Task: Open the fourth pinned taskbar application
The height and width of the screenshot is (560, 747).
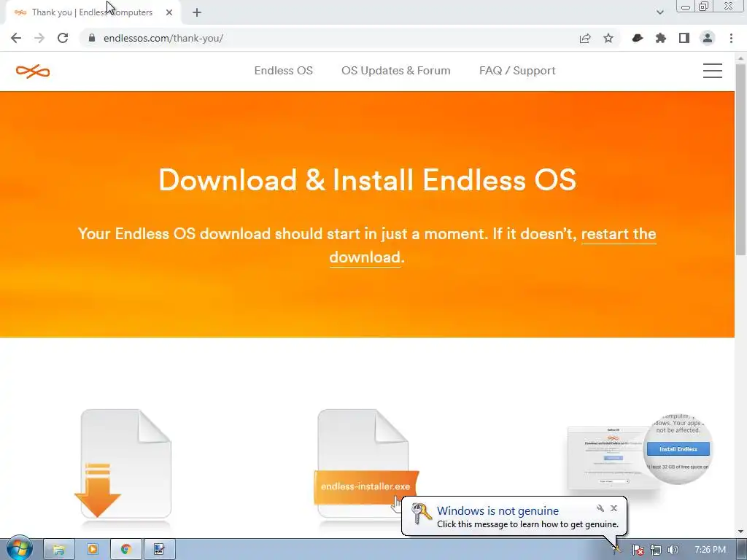Action: pyautogui.click(x=160, y=550)
